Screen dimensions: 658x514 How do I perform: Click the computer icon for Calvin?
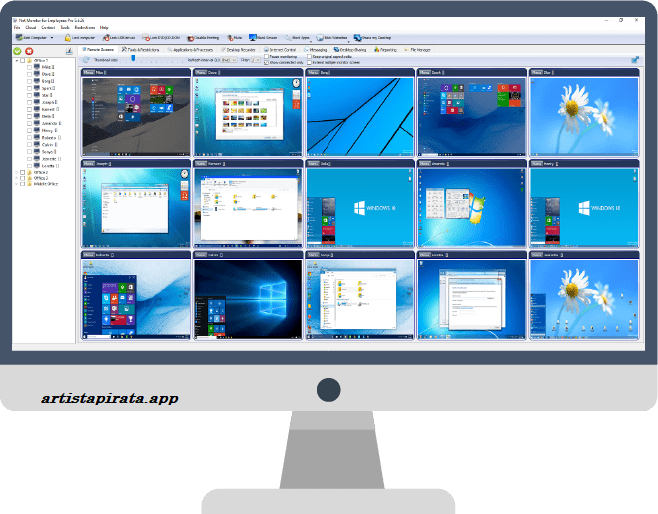pos(37,144)
